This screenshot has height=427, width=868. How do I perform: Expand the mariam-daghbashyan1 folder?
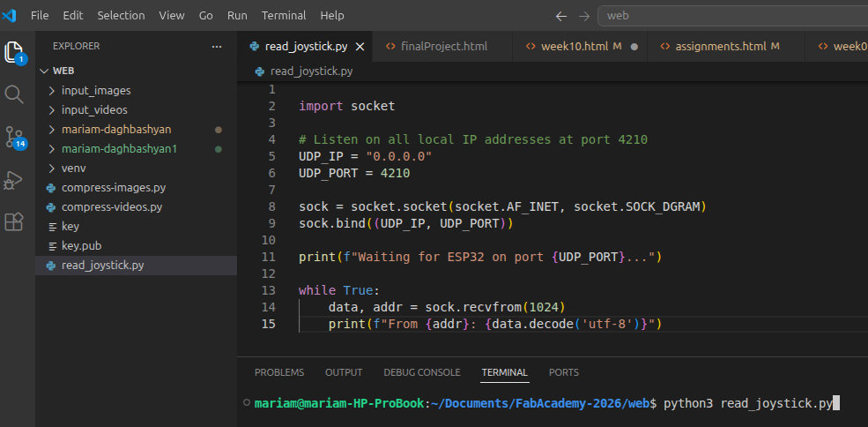(x=119, y=148)
